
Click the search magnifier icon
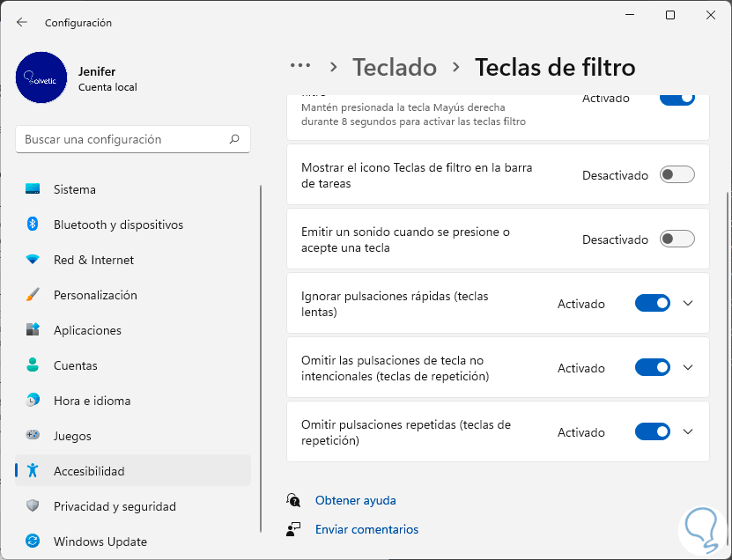[234, 139]
